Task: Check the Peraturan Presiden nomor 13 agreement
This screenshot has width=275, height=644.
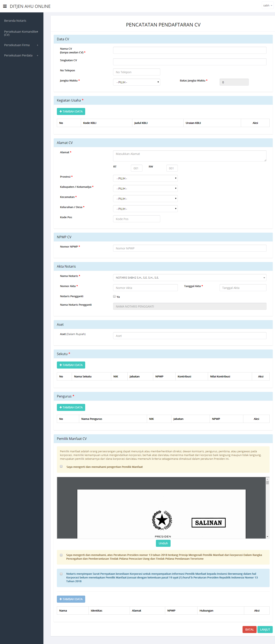Action: tap(61, 555)
